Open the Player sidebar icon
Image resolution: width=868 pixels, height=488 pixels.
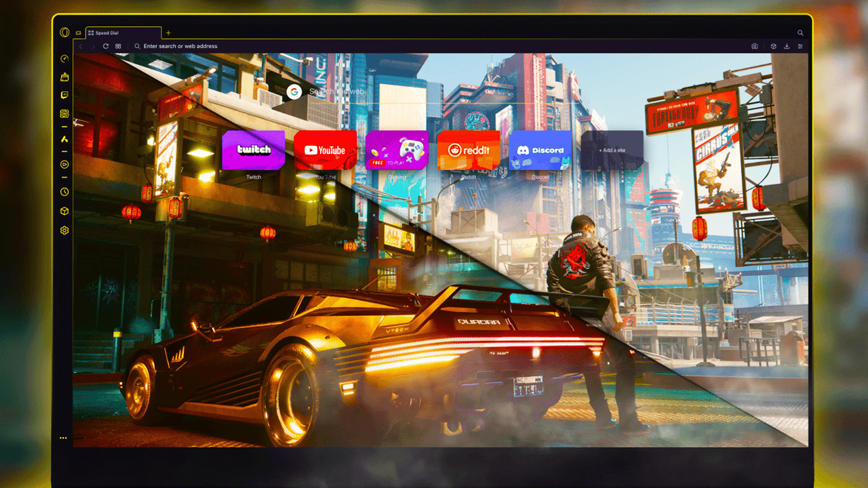[x=64, y=163]
